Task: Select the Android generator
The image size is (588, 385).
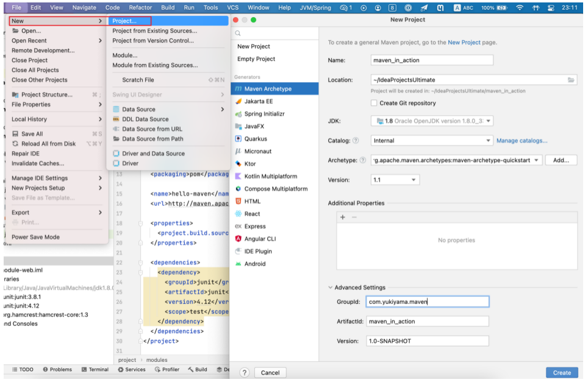Action: (274, 264)
